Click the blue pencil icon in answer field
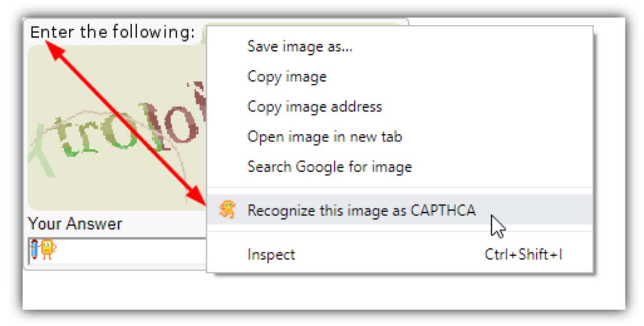 [34, 250]
